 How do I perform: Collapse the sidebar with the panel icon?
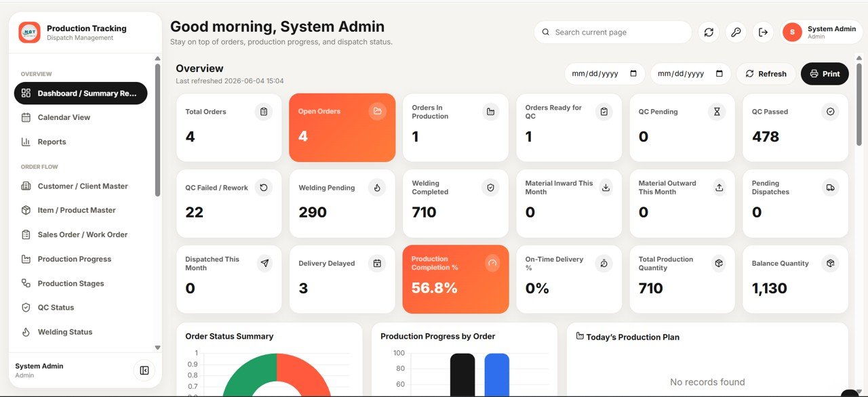144,370
